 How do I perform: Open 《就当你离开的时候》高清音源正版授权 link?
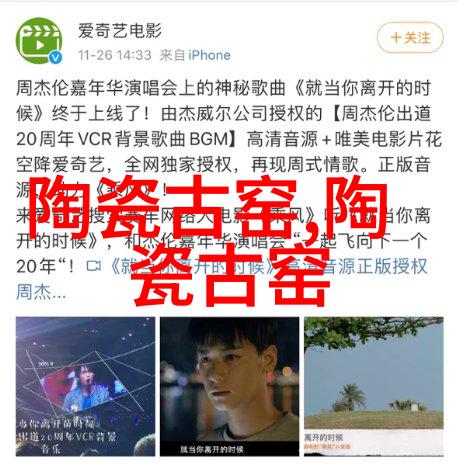(x=269, y=266)
